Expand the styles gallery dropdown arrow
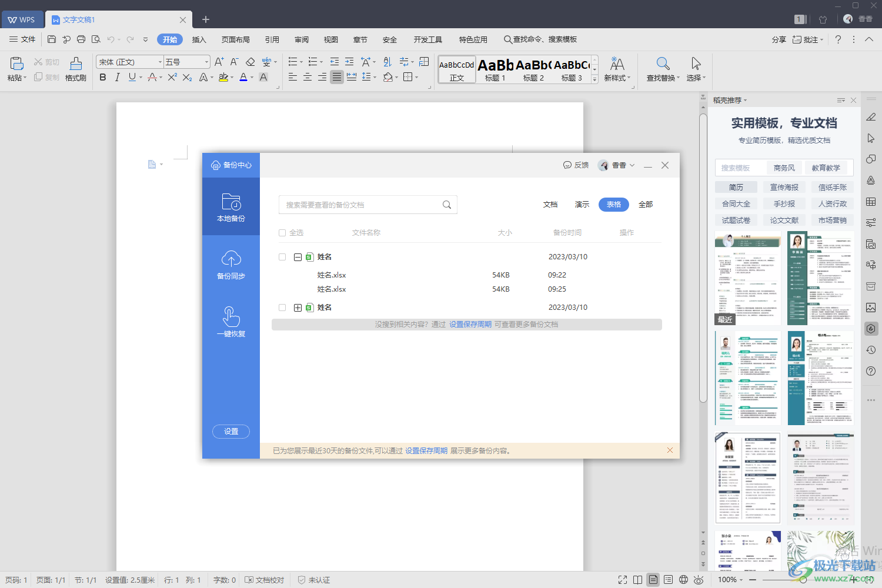The image size is (882, 588). tap(594, 79)
